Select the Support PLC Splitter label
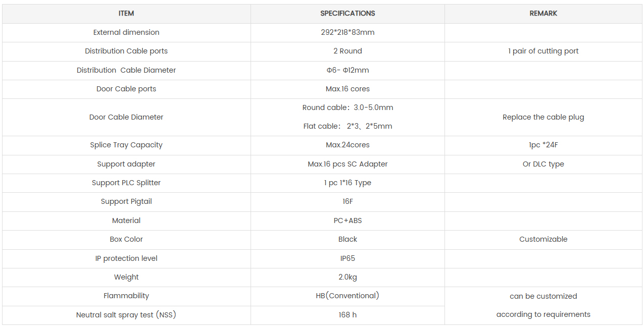The image size is (644, 330). click(126, 183)
